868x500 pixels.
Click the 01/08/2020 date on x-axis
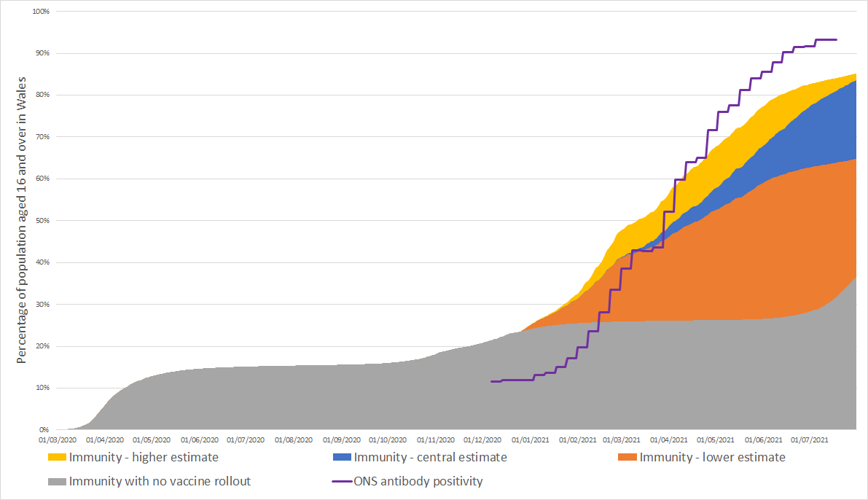pyautogui.click(x=294, y=440)
